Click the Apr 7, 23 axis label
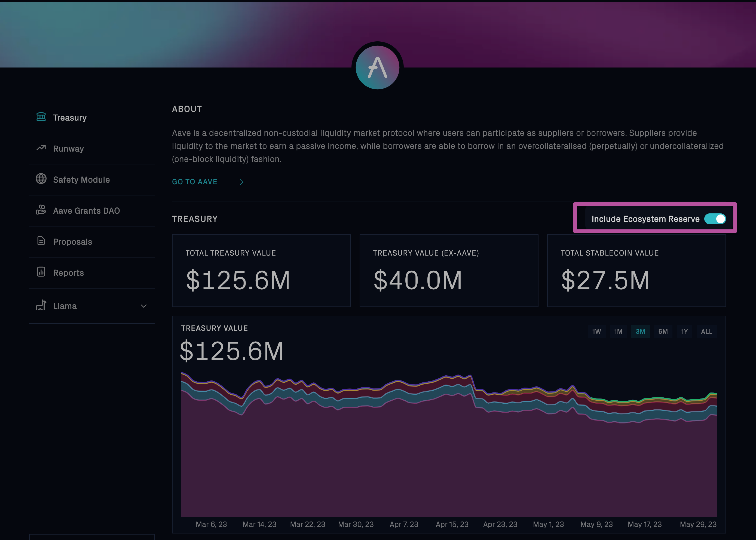 coord(404,524)
